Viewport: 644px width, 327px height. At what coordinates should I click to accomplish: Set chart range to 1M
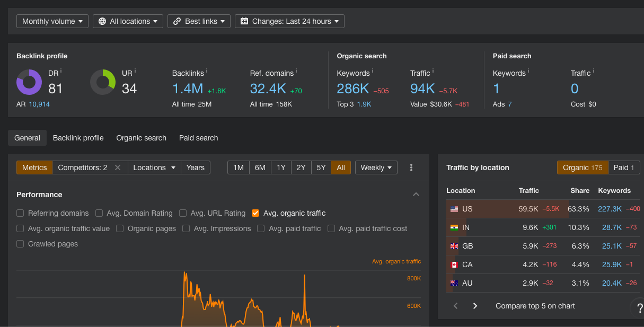point(239,167)
